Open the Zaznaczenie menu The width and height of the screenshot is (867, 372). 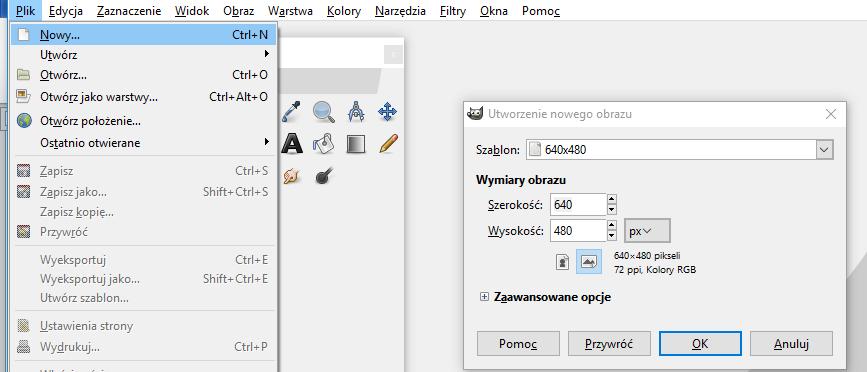129,11
